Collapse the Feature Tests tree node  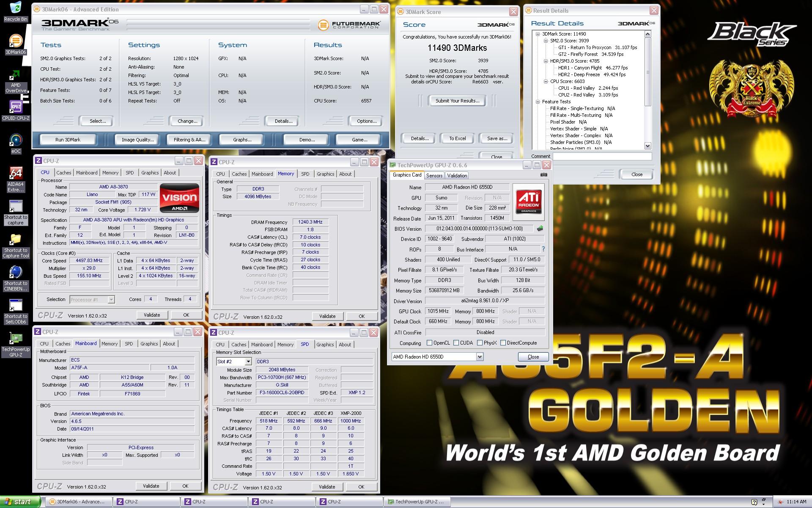(538, 102)
